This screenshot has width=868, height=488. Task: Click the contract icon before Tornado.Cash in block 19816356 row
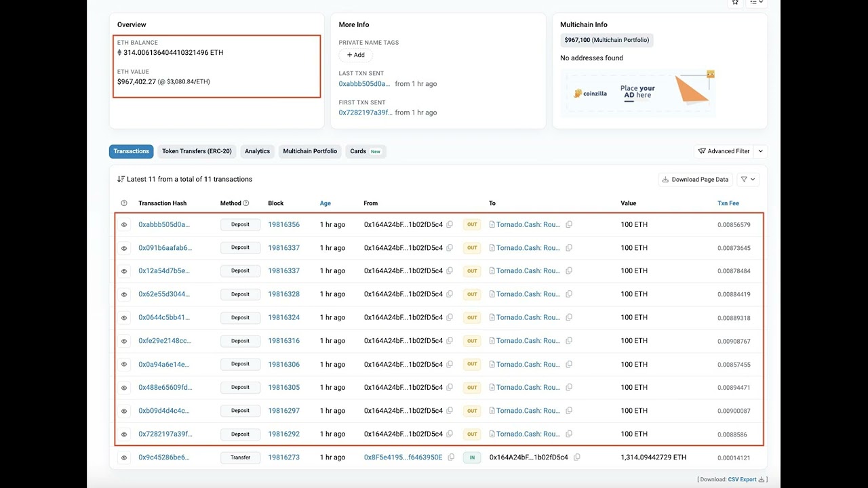pyautogui.click(x=492, y=224)
